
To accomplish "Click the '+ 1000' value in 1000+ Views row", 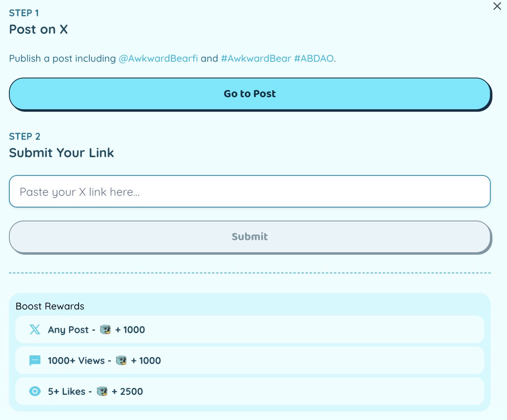I will (x=146, y=361).
